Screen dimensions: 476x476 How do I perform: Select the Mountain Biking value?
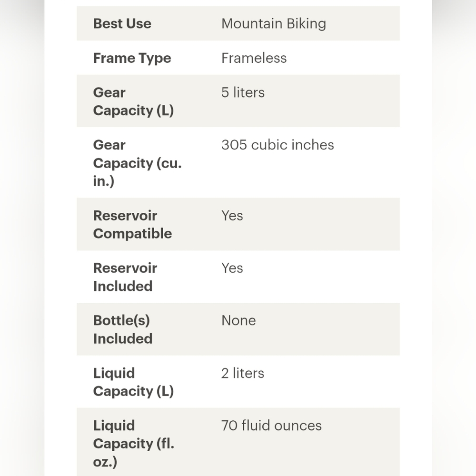tap(274, 23)
